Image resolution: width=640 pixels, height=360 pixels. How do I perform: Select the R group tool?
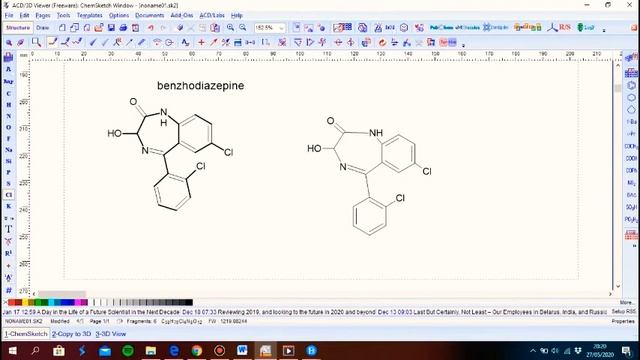[9, 253]
